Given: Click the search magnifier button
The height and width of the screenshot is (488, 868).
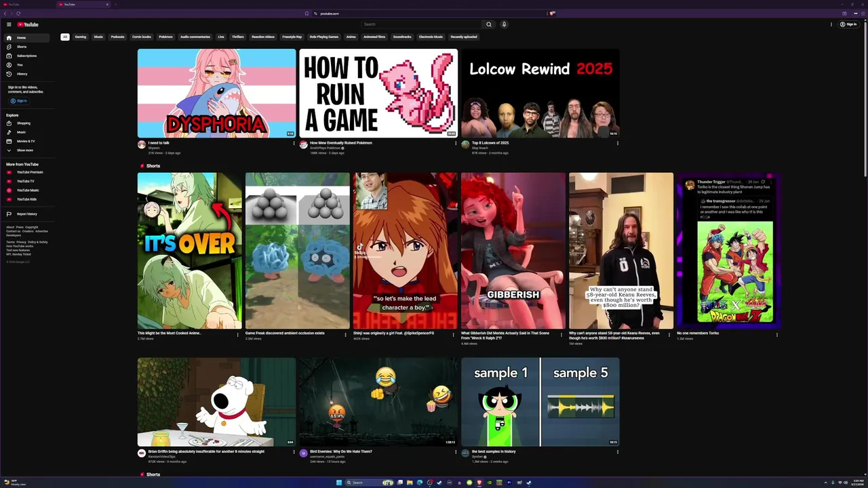Looking at the screenshot, I should point(488,24).
